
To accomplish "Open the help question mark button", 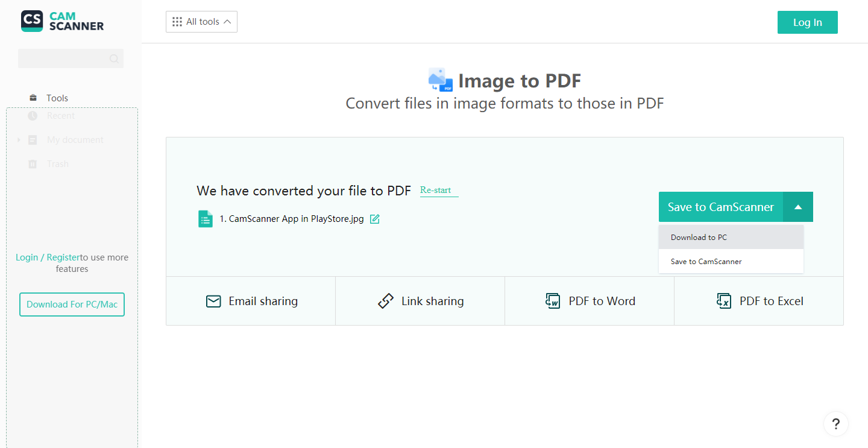I will pos(835,423).
